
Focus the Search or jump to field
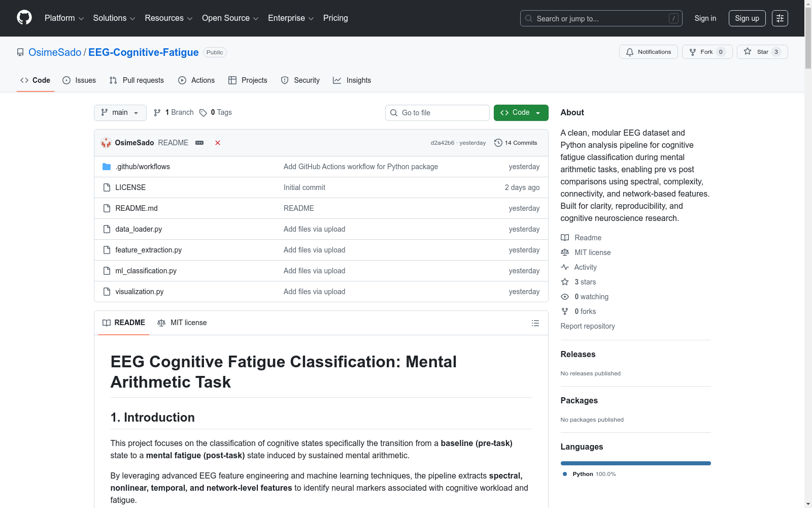pos(601,18)
